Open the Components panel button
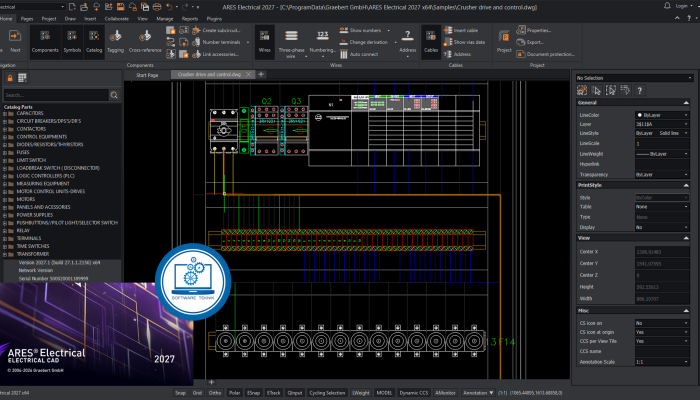The width and height of the screenshot is (700, 400). (45, 42)
